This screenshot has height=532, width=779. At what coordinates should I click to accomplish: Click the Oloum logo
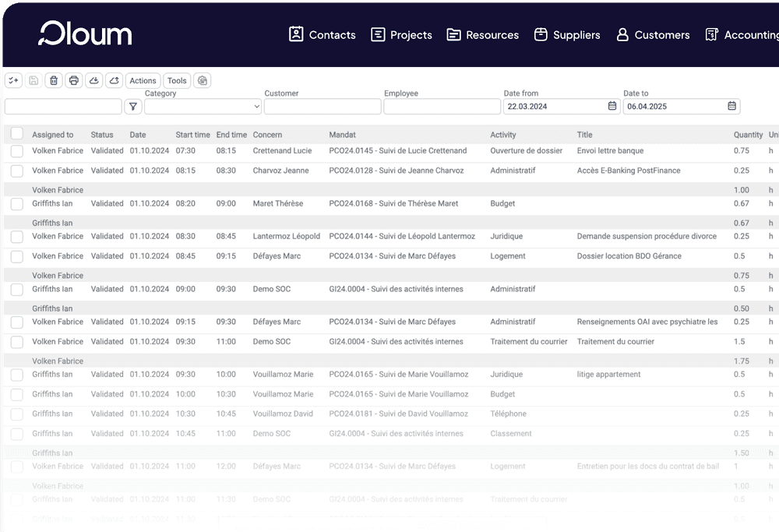tap(86, 34)
